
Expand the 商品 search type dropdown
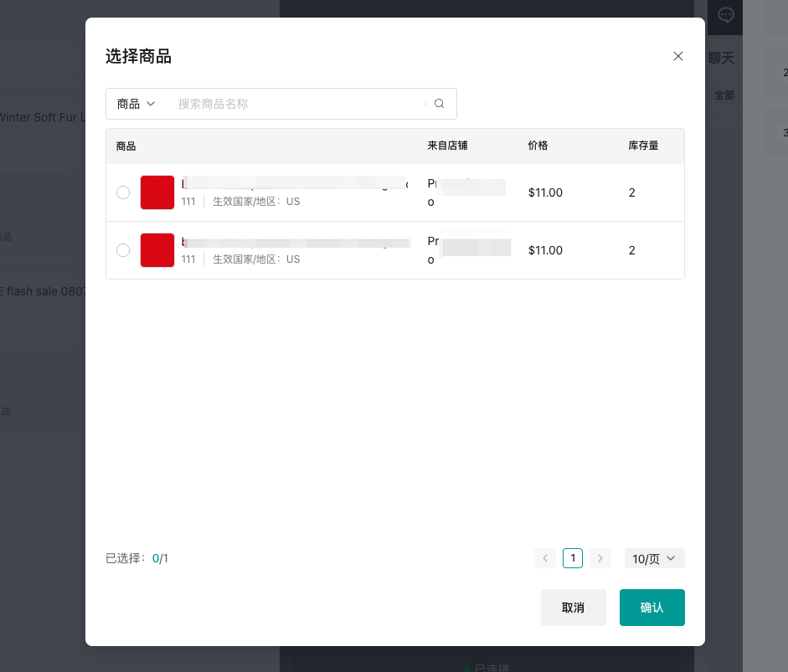tap(136, 104)
